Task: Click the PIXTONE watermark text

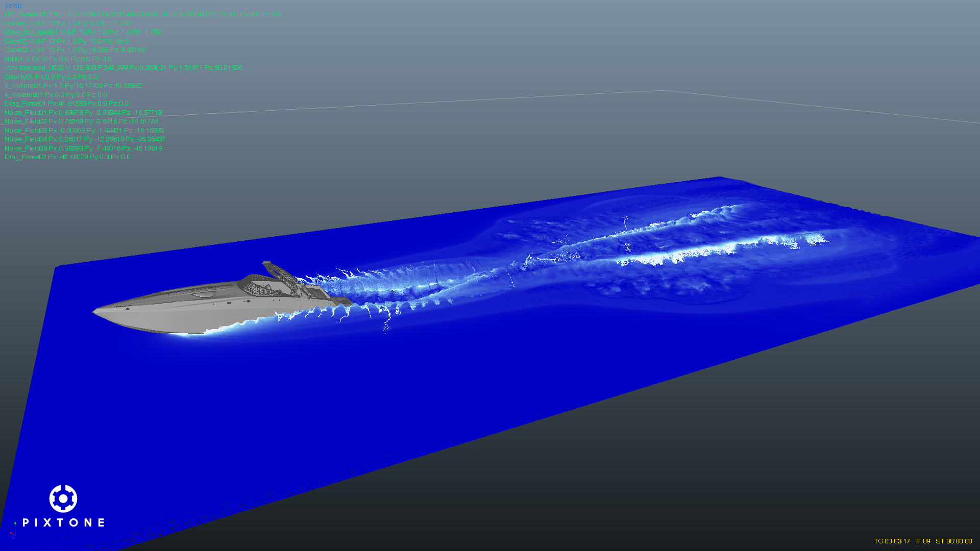Action: click(x=64, y=522)
